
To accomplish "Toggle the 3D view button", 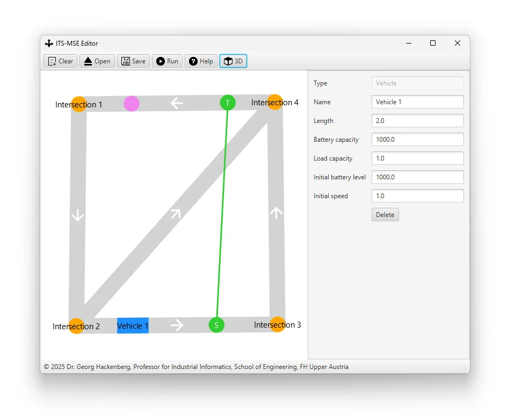I will [x=233, y=61].
